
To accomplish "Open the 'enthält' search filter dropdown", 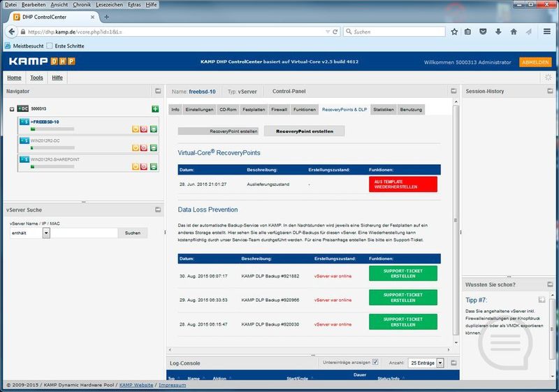I will (47, 233).
